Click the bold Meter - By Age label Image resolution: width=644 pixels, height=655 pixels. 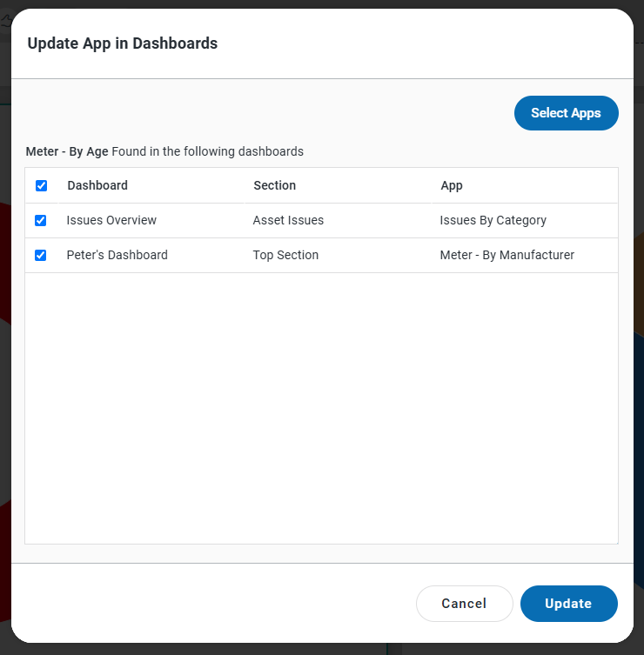pyautogui.click(x=67, y=151)
